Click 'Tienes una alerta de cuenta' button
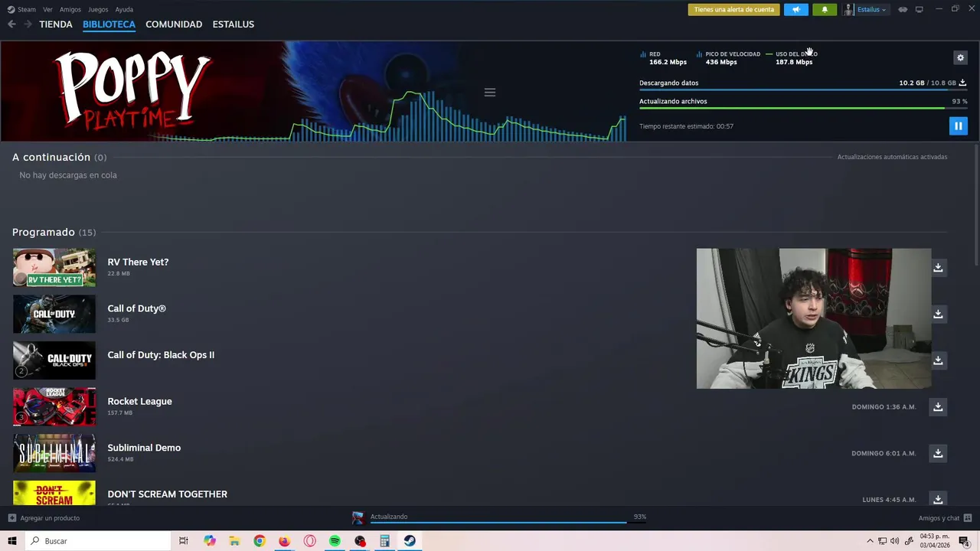 (733, 9)
